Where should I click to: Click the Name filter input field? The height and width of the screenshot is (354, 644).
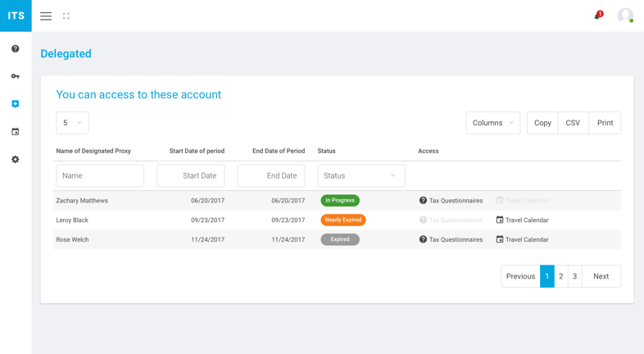coord(100,175)
